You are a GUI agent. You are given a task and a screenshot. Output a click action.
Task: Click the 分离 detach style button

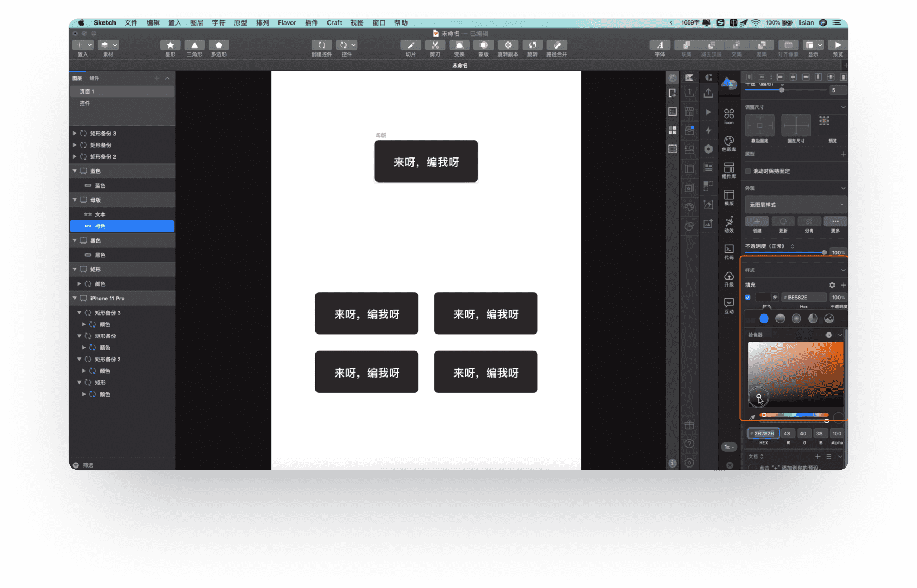point(809,221)
